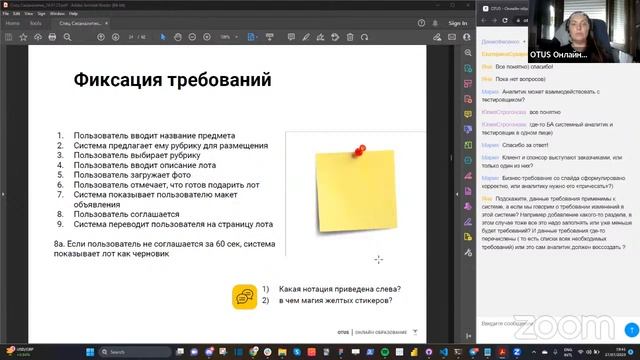Close the open PDF document tab

click(106, 23)
